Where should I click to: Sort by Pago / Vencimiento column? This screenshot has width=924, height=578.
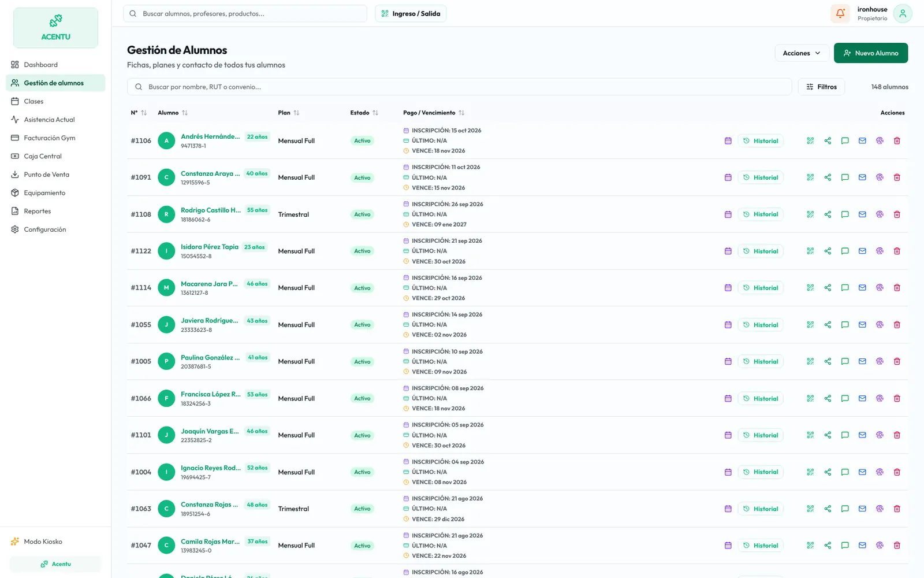pos(434,113)
